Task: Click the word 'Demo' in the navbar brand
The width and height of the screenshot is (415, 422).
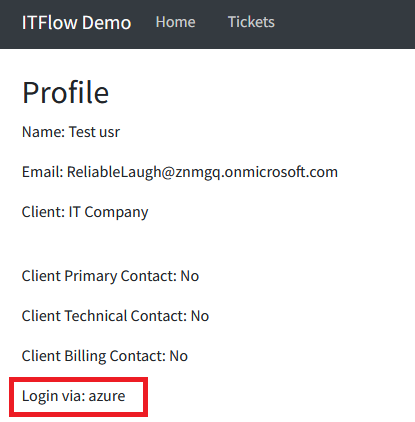Action: pyautogui.click(x=106, y=23)
